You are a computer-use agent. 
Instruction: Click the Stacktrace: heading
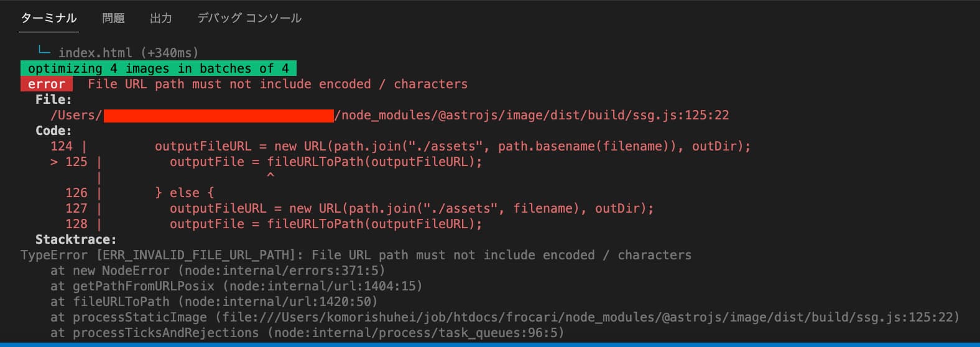(x=76, y=239)
